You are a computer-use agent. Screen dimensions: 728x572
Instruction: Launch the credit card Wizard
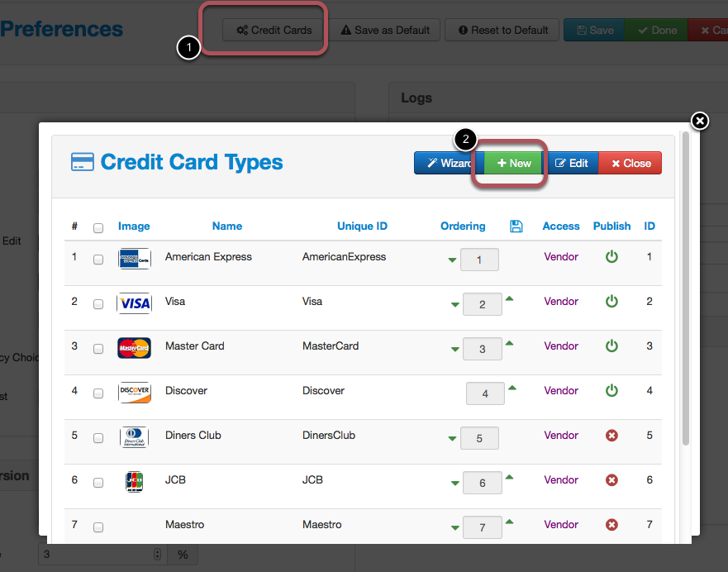449,163
